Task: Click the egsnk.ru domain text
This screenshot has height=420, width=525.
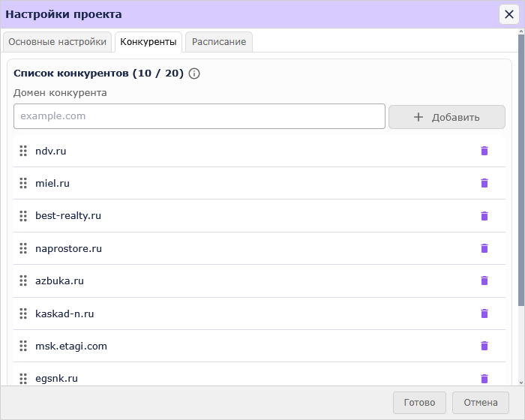Action: [56, 379]
